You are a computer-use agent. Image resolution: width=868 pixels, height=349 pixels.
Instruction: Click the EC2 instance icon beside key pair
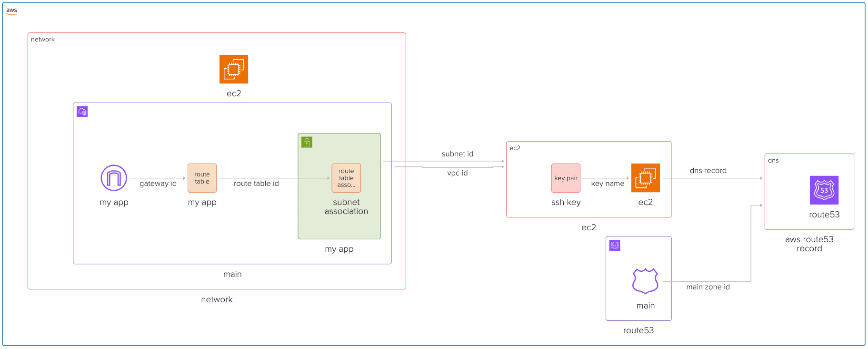tap(646, 178)
